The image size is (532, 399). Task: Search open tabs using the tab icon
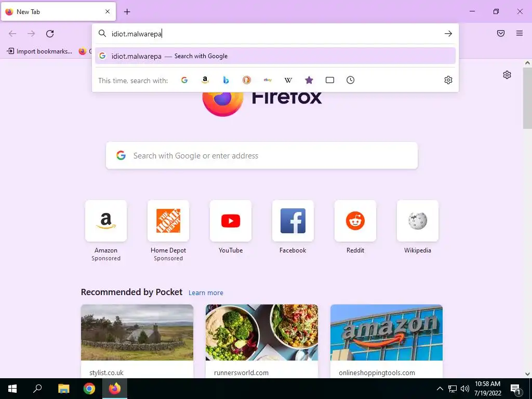tap(330, 80)
